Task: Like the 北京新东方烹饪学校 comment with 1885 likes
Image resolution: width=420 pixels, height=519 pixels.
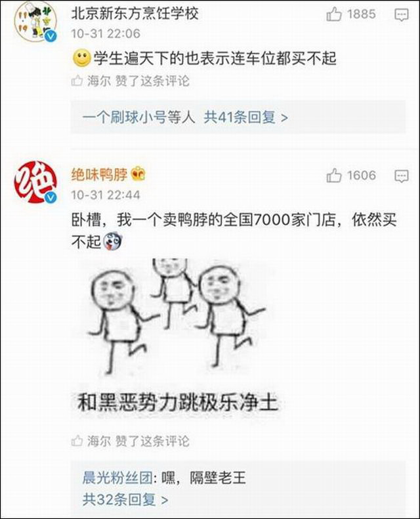Action: [x=334, y=14]
